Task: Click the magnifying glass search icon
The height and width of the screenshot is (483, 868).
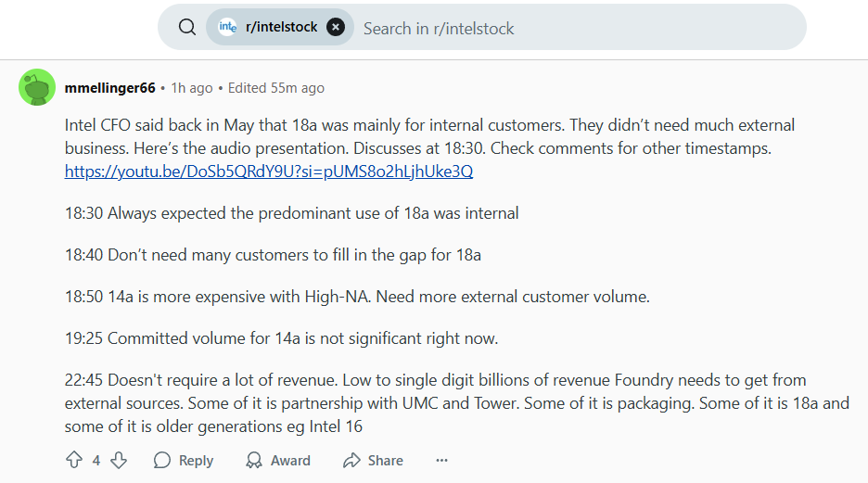Action: 187,27
